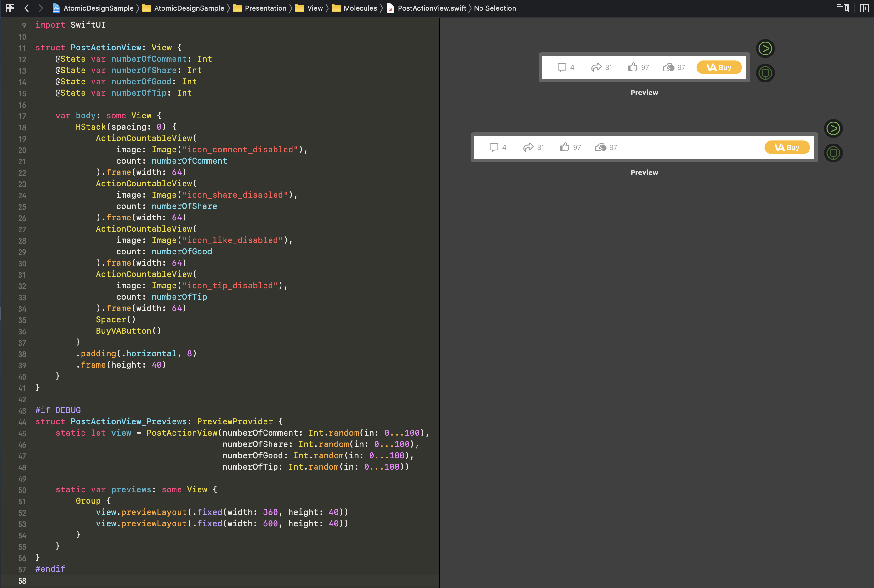The image size is (874, 588).
Task: Run the 600-width preview on device
Action: [x=833, y=153]
